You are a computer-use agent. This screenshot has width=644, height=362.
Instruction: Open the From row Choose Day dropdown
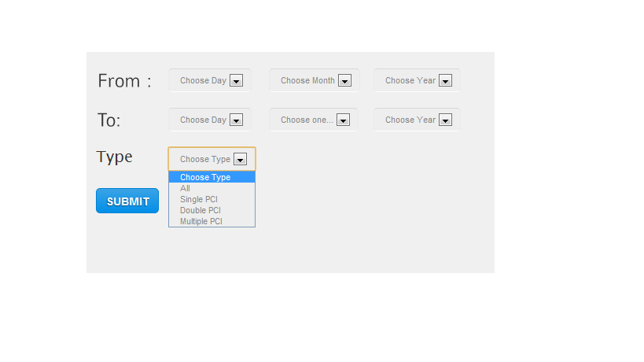tap(209, 80)
